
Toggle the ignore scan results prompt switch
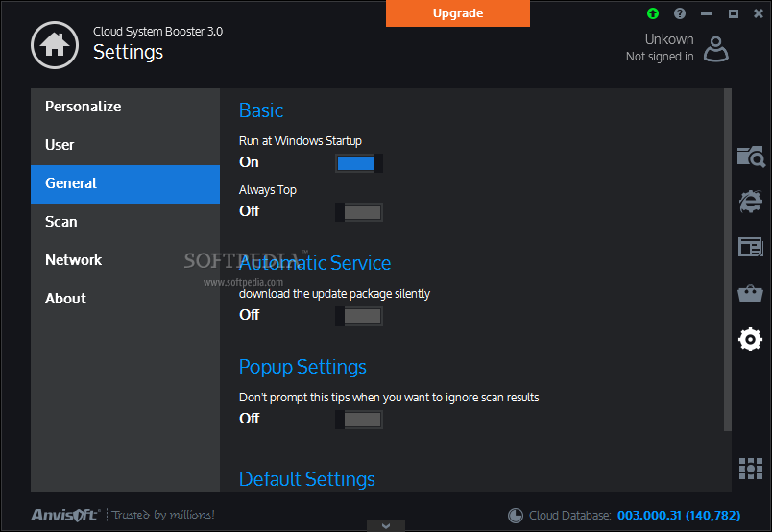359,420
